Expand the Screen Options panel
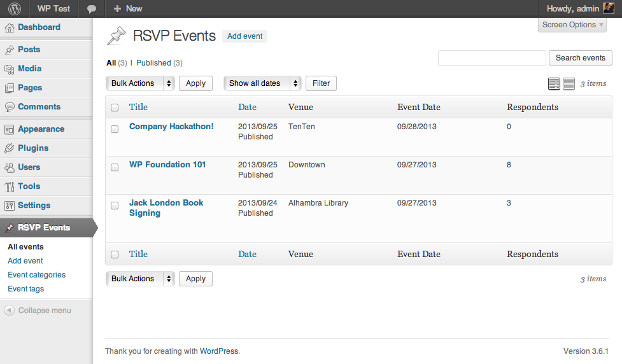The width and height of the screenshot is (622, 364). click(x=572, y=25)
